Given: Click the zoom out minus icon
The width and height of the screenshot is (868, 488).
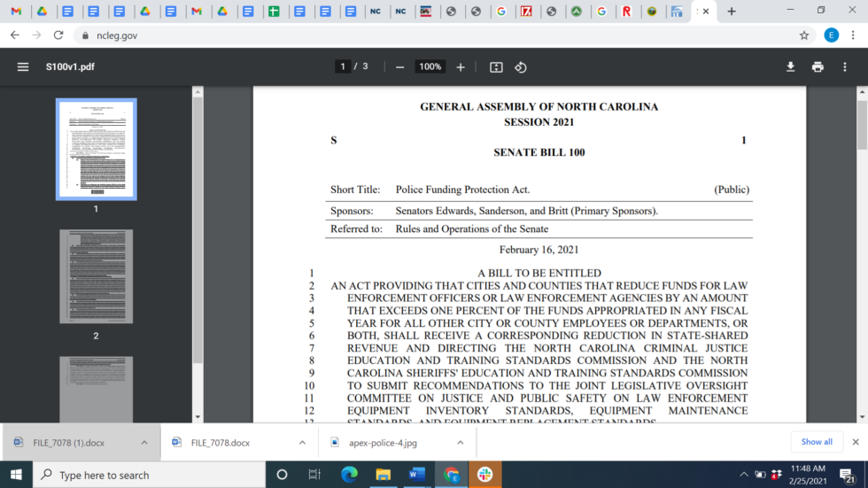Looking at the screenshot, I should click(x=400, y=67).
